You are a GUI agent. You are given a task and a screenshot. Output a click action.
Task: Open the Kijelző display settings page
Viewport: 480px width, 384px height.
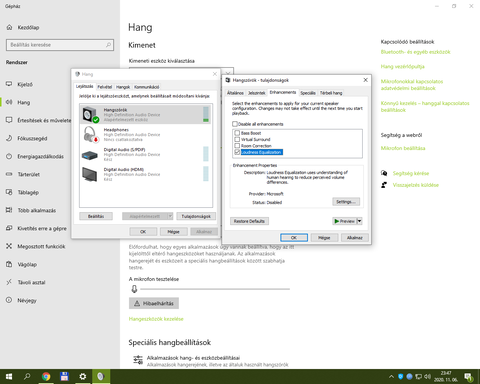coord(25,84)
